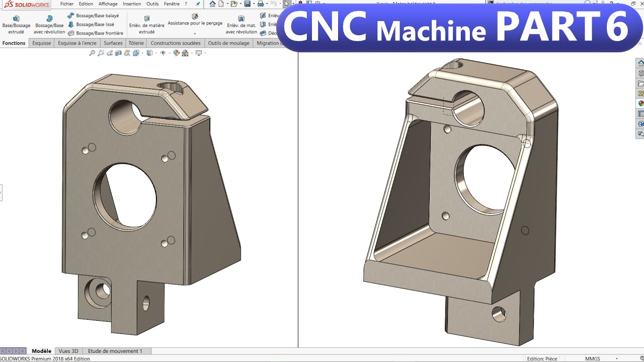Create a new document with the New icon
The height and width of the screenshot is (362, 644).
(221, 4)
